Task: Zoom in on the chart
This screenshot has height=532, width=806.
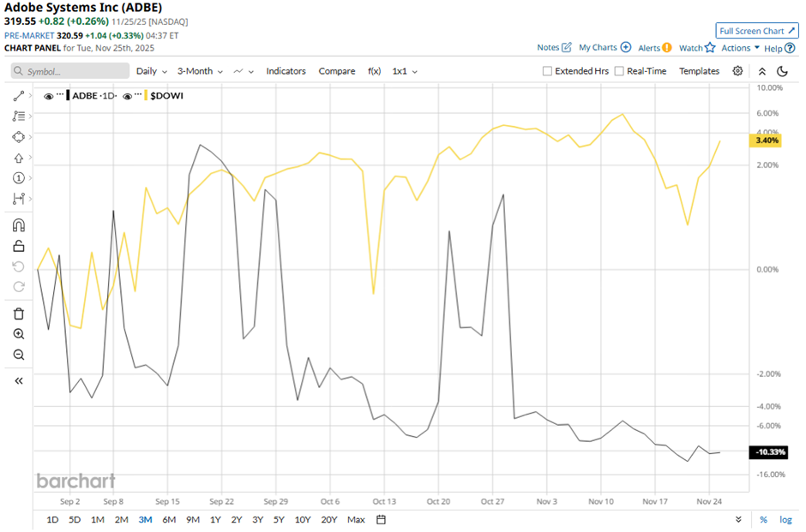Action: coord(19,334)
